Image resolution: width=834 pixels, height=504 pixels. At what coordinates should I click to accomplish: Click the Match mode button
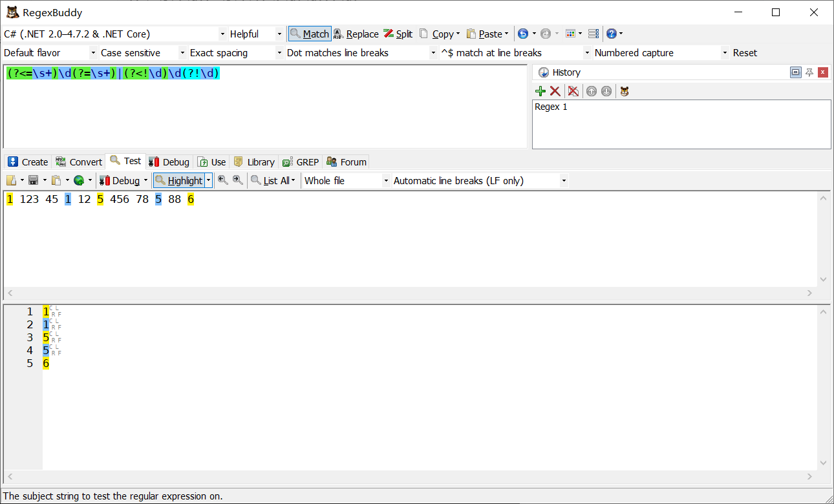coord(310,34)
